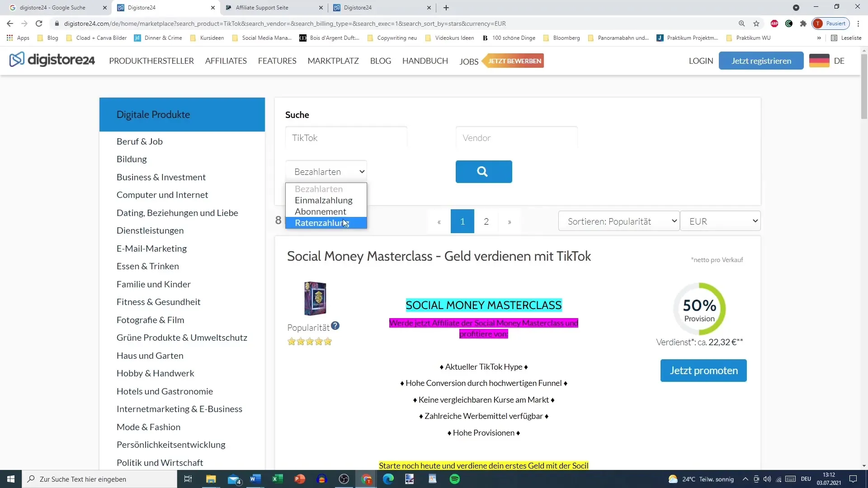
Task: Select Ratenzahlung from the payment list
Action: point(326,223)
